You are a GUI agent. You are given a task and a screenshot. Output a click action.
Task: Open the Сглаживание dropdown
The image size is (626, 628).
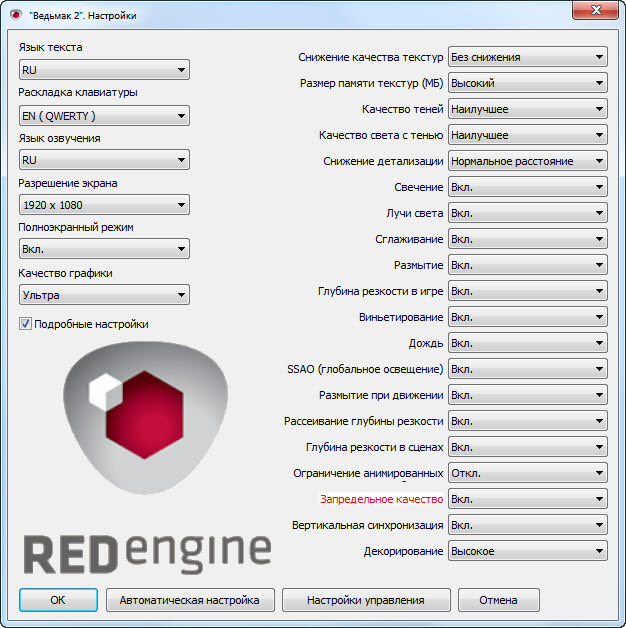point(527,239)
